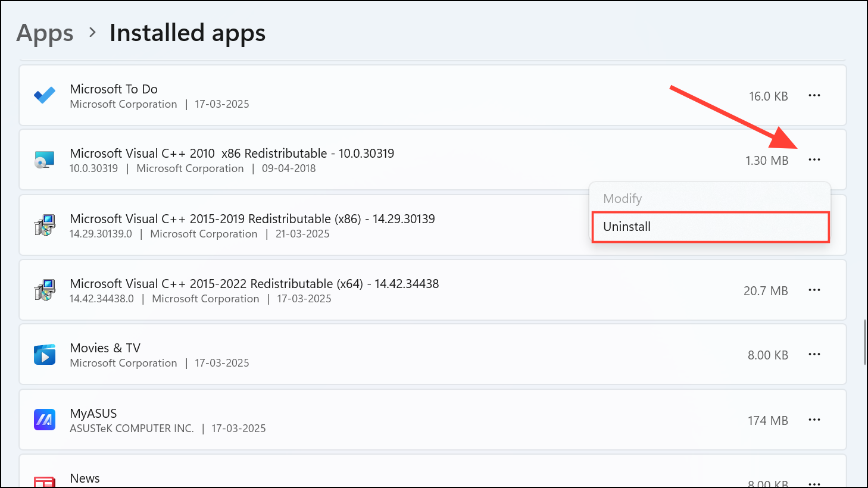The width and height of the screenshot is (868, 488).
Task: Click the ASUSTeK COMPUTER INC. publisher text
Action: 132,428
